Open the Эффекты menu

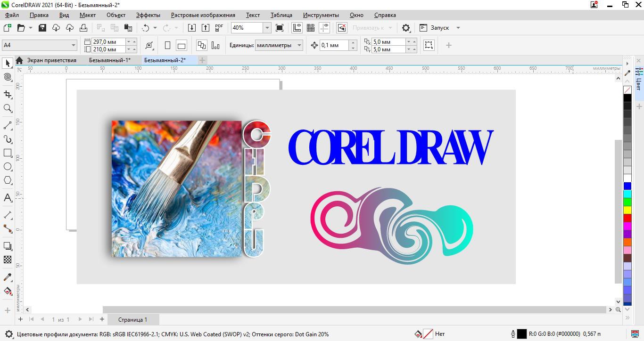coord(148,15)
